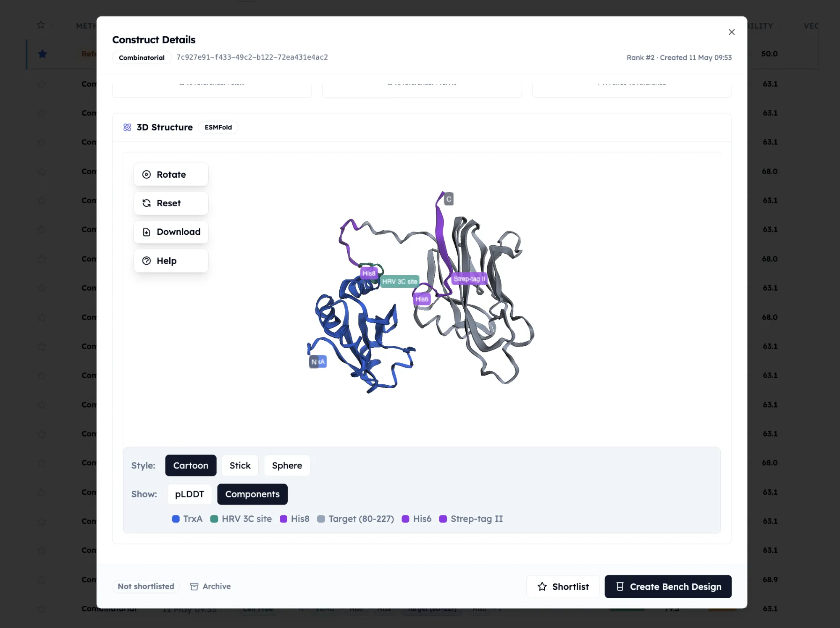Screen dimensions: 840x628
Task: Click the construct UUID text
Action: pyautogui.click(x=252, y=57)
